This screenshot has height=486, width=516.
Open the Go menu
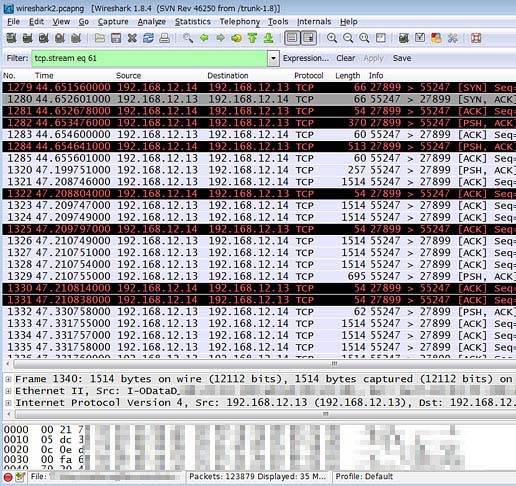coord(84,22)
